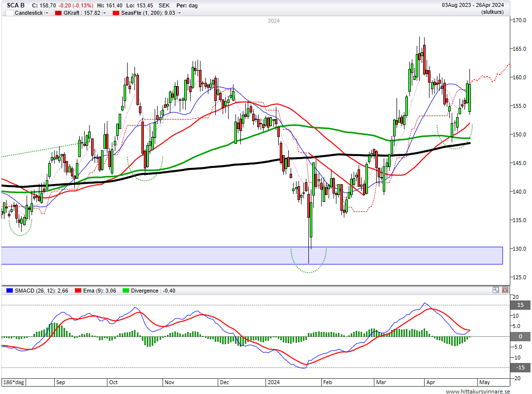The width and height of the screenshot is (532, 394).
Task: Close the SMACD indicator panel
Action: pos(505,290)
